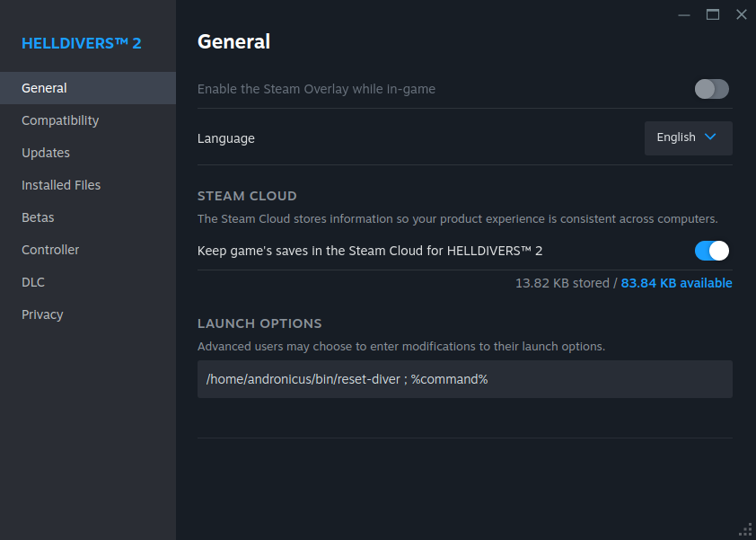Open Controller settings for HELLDIVERS 2
The image size is (756, 540).
point(50,249)
